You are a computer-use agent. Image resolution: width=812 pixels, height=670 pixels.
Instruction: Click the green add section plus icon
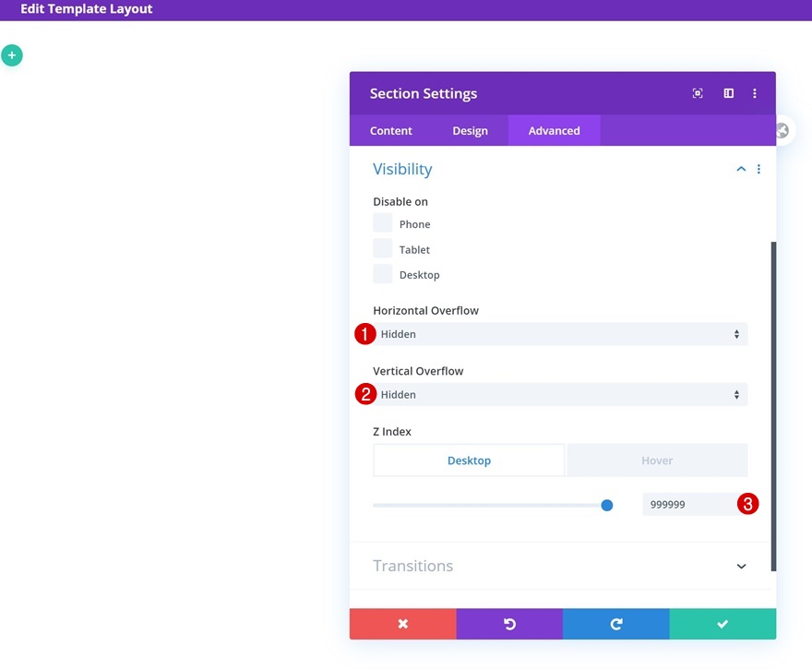pyautogui.click(x=12, y=55)
